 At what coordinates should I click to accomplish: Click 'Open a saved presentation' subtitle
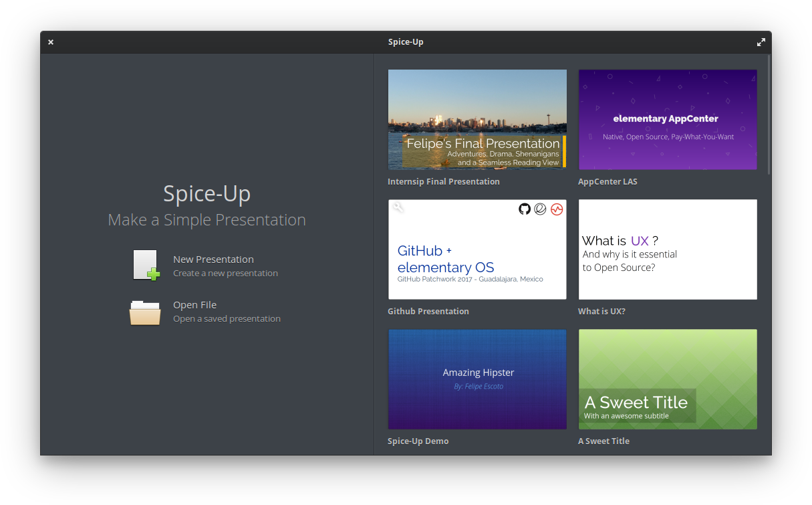click(227, 319)
